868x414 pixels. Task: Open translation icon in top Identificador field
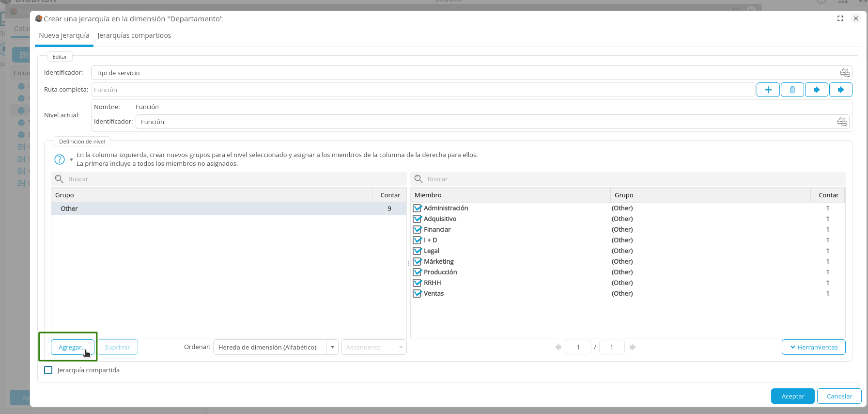click(845, 73)
